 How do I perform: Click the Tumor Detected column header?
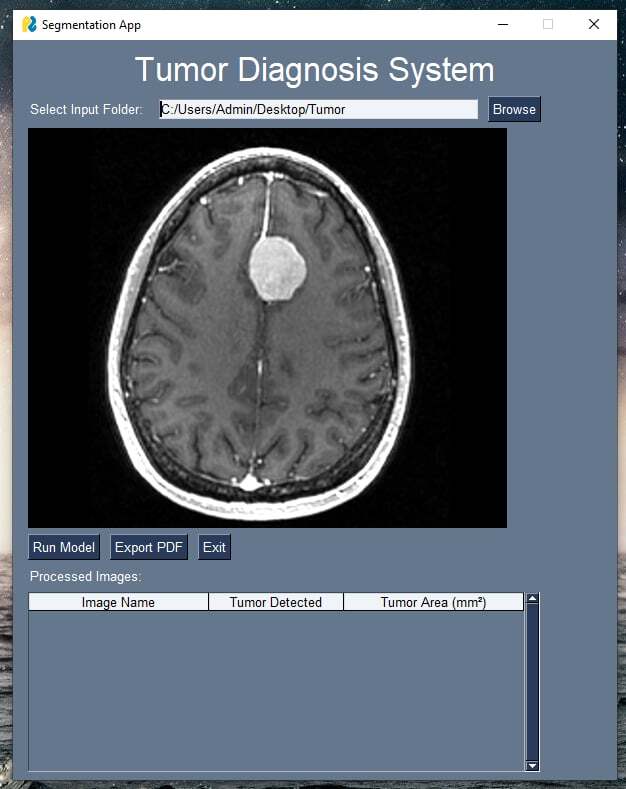pos(276,602)
